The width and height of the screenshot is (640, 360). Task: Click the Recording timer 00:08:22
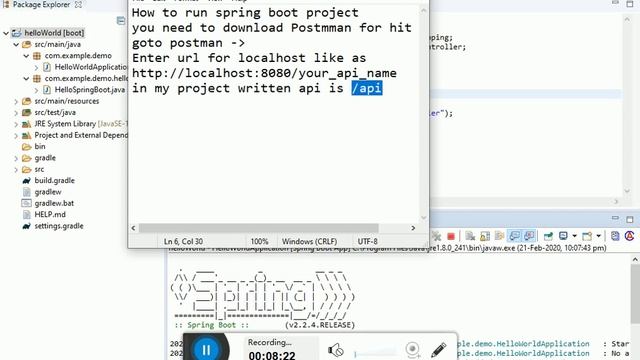pyautogui.click(x=272, y=356)
